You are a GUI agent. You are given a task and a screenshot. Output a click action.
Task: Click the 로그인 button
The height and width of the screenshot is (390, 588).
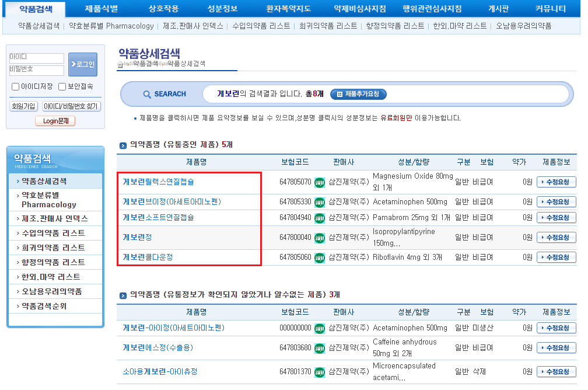pyautogui.click(x=83, y=65)
